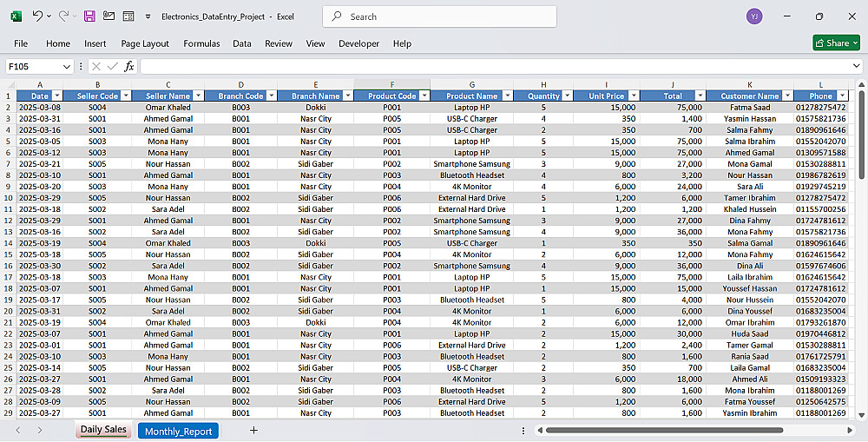The width and height of the screenshot is (868, 442).
Task: Open the YJ account avatar
Action: (754, 16)
